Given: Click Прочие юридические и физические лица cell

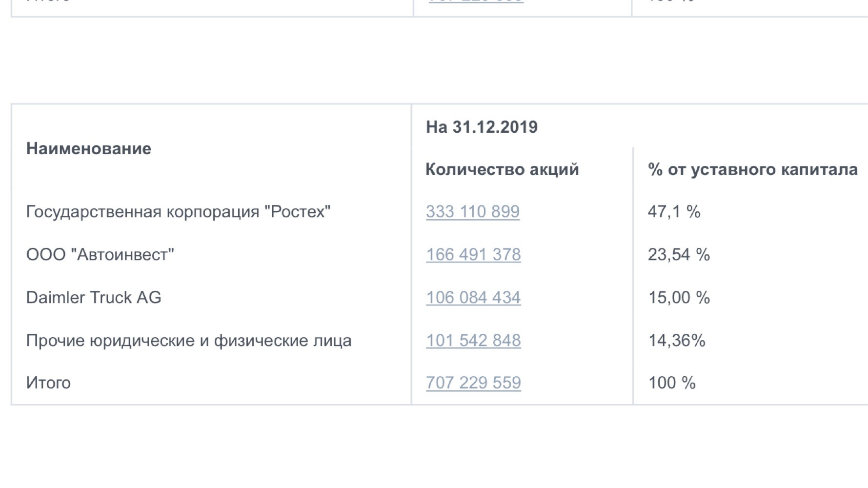Looking at the screenshot, I should click(189, 340).
